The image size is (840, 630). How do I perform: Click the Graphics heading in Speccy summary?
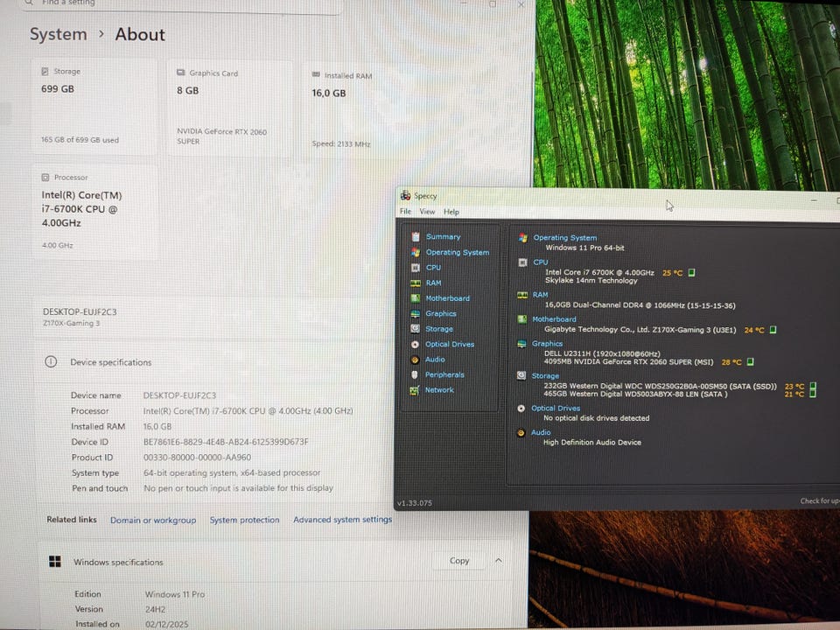tap(547, 343)
